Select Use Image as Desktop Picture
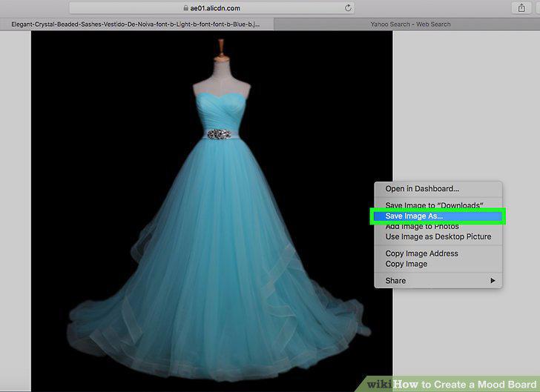 click(438, 236)
